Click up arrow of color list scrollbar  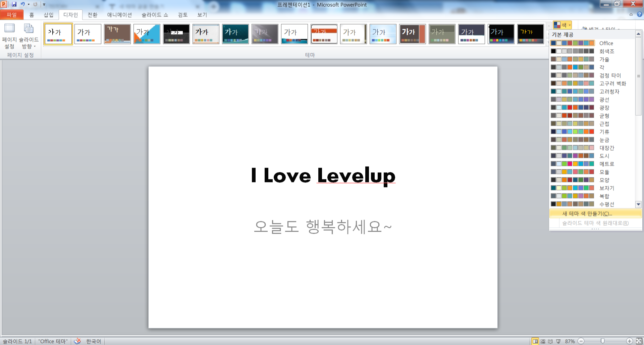[638, 34]
